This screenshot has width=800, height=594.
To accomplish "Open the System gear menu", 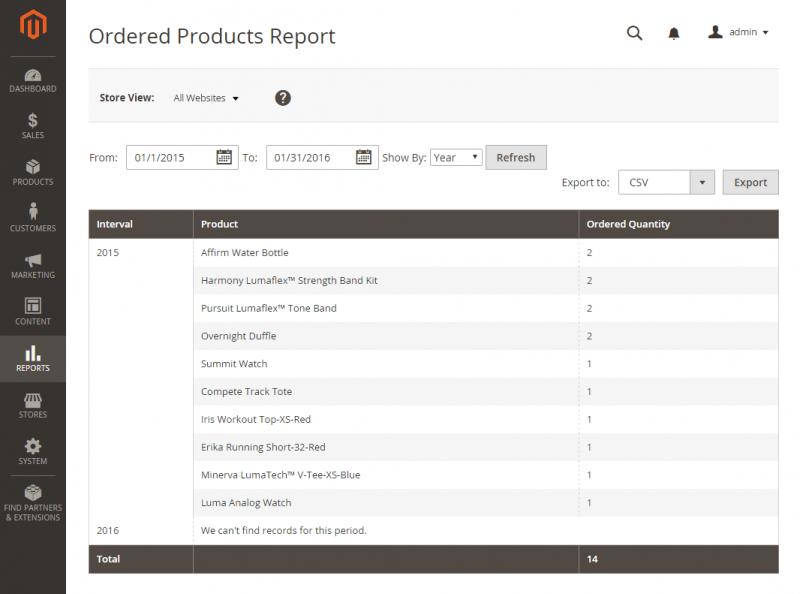I will coord(33,452).
